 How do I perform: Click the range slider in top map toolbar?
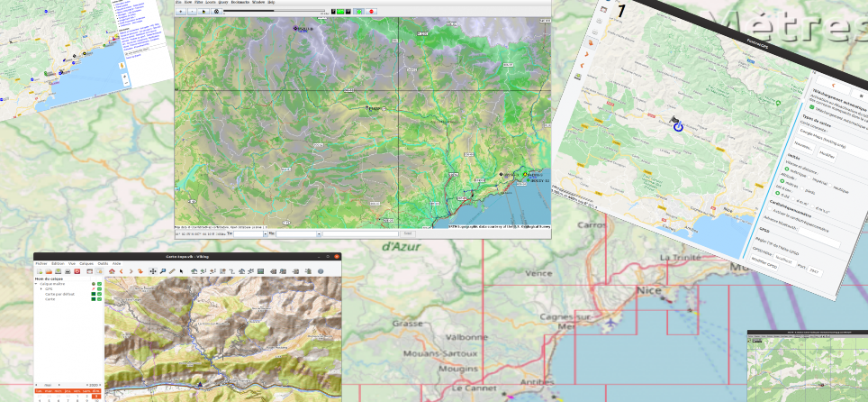click(274, 11)
